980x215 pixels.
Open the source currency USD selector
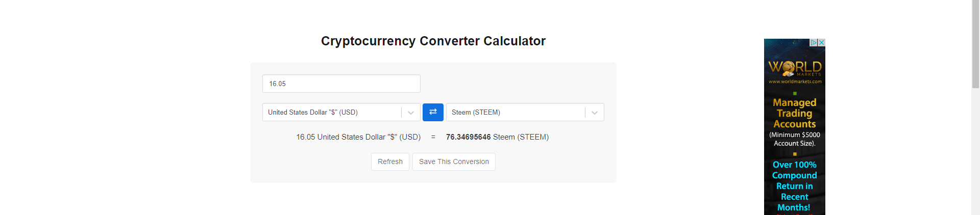click(x=332, y=112)
